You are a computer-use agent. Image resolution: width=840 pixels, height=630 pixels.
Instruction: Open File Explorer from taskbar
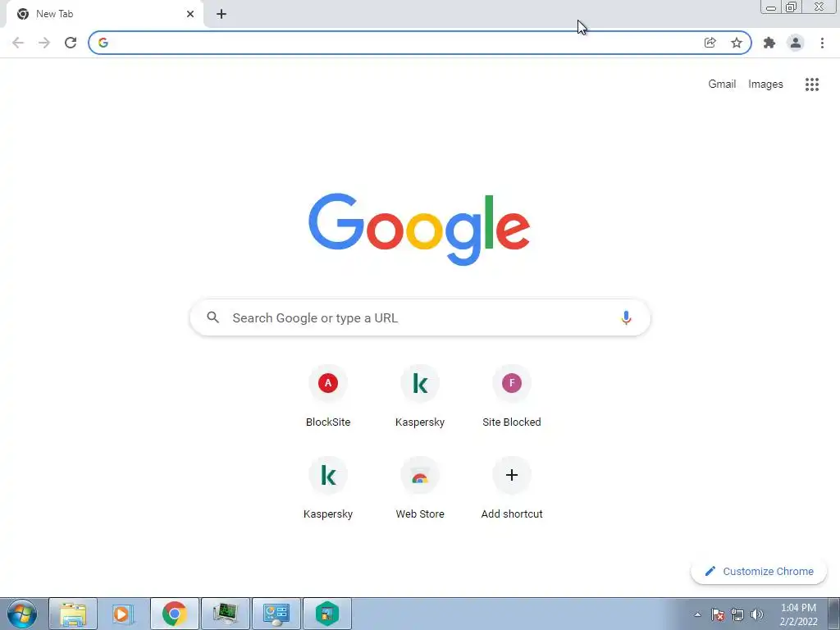(x=73, y=614)
